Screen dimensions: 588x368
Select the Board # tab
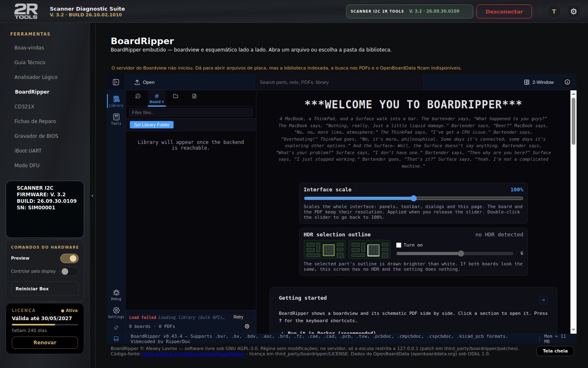click(x=156, y=99)
